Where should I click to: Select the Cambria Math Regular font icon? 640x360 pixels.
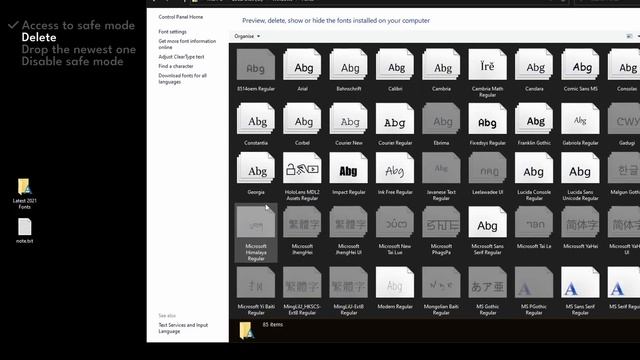click(x=487, y=64)
